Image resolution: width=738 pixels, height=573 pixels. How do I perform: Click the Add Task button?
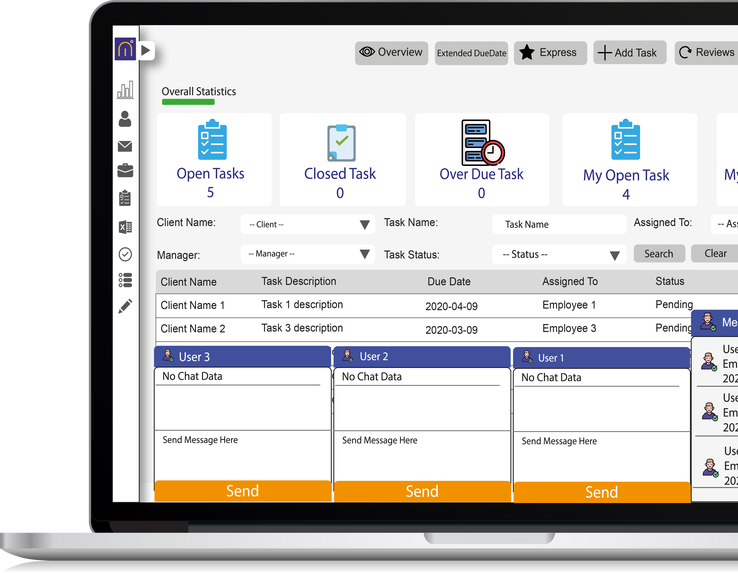(x=629, y=53)
